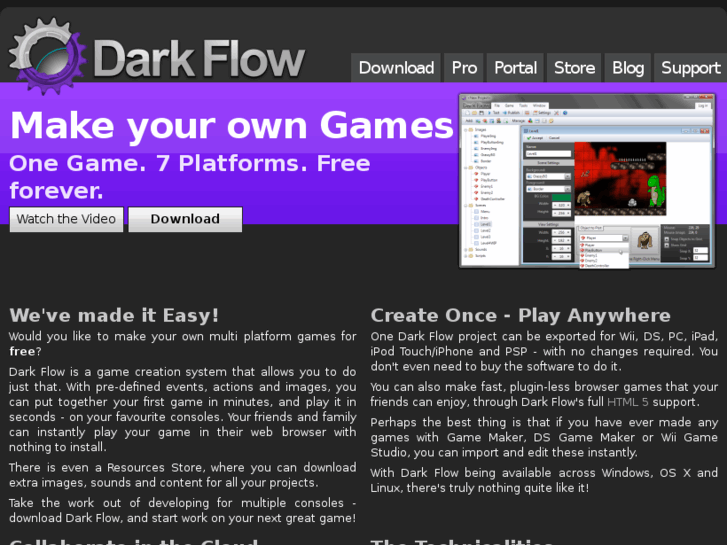
Task: Click the Download button in the purple banner
Action: pos(185,219)
